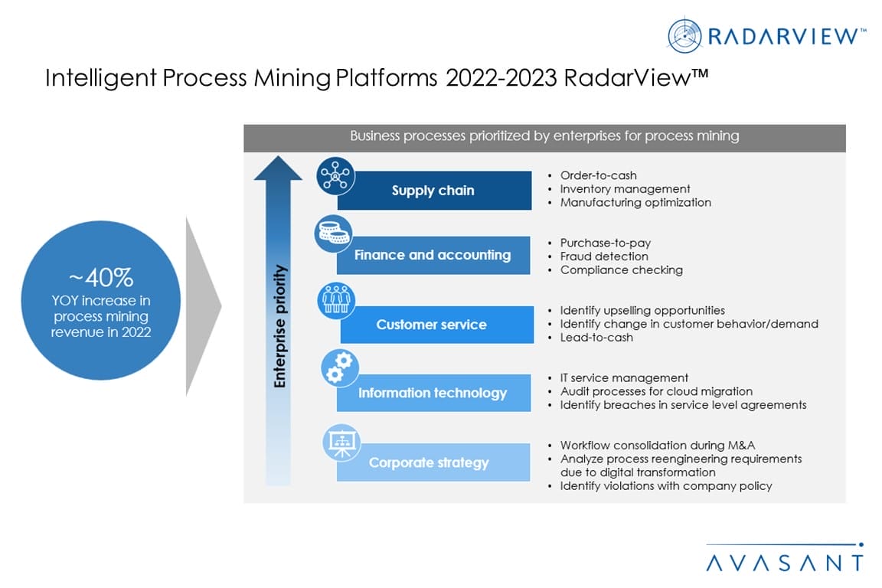Click the Supply chain network icon
The height and width of the screenshot is (588, 882).
(x=336, y=175)
